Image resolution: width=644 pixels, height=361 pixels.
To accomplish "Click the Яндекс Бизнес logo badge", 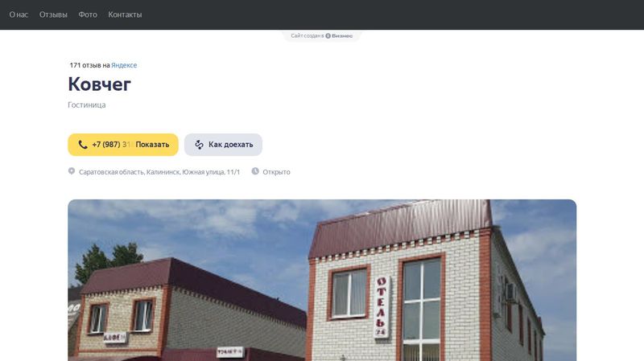I will pos(339,35).
